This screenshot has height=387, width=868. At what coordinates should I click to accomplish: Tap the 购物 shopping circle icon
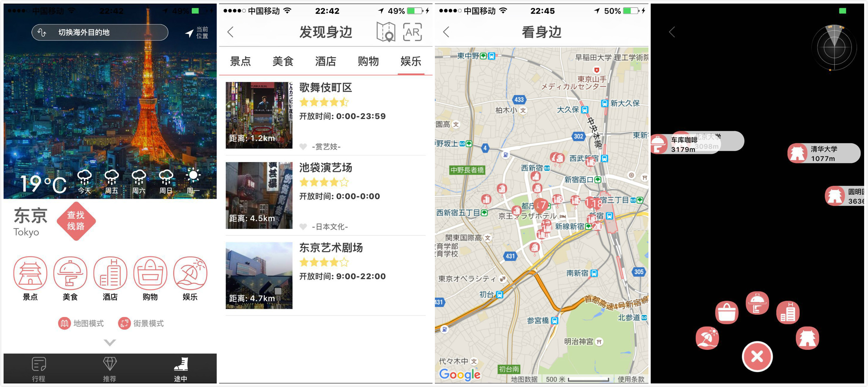tap(150, 273)
